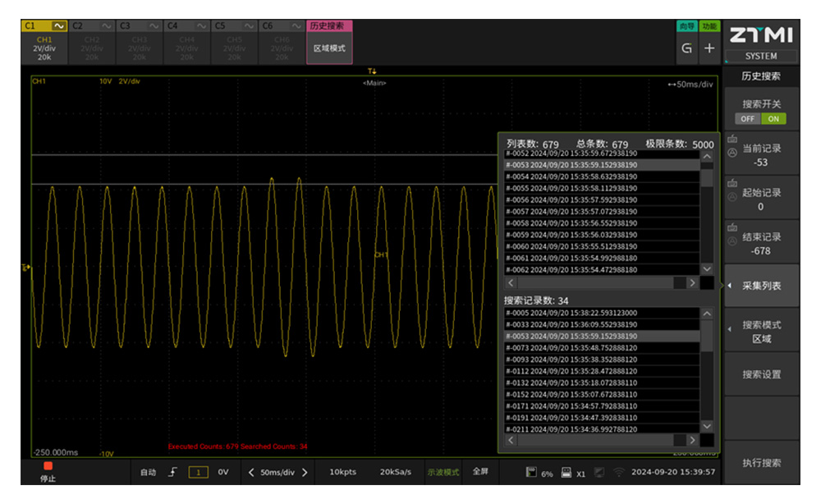The height and width of the screenshot is (504, 821).
Task: Click the 起始记录 knob A icon
Action: pos(732,197)
